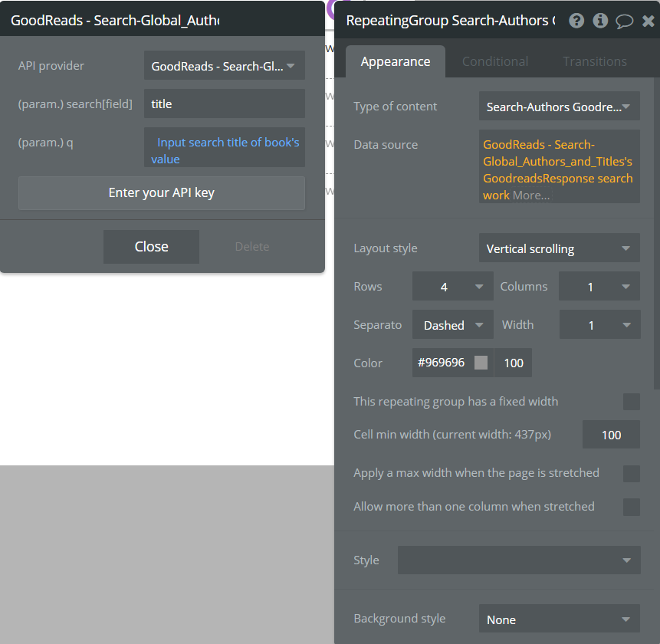This screenshot has height=644, width=660.
Task: Switch to the Conditional tab
Action: (495, 61)
